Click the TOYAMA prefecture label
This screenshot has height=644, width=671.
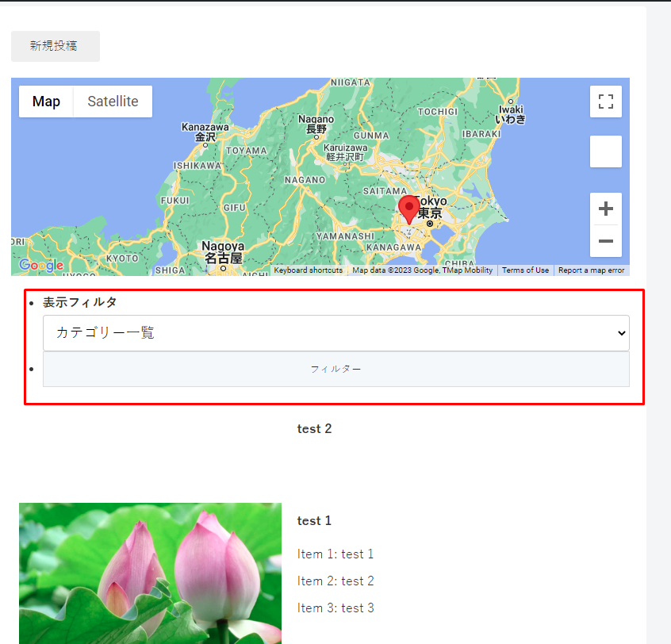pyautogui.click(x=247, y=151)
